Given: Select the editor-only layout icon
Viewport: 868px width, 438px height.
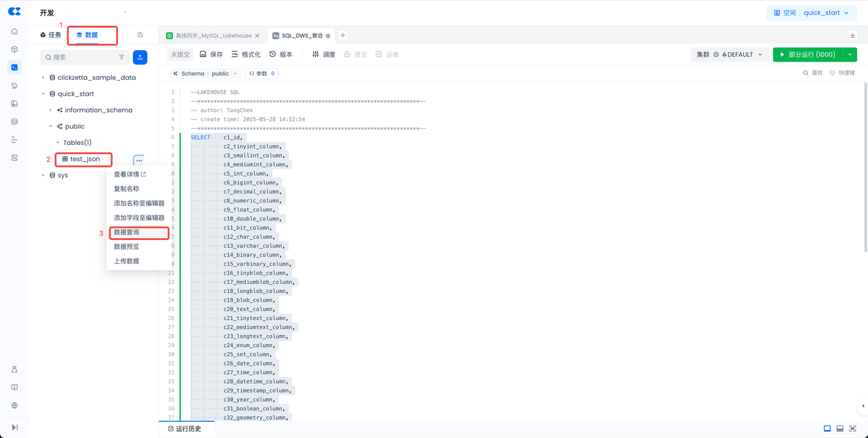Looking at the screenshot, I should pyautogui.click(x=827, y=429).
